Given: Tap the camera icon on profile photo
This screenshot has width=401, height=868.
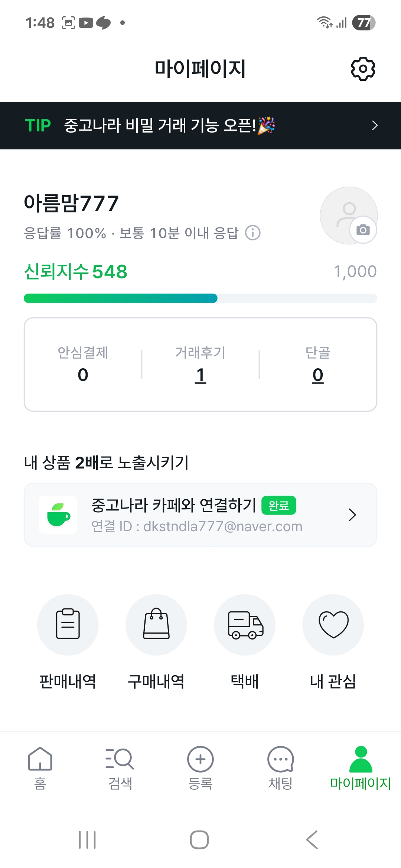Looking at the screenshot, I should pyautogui.click(x=363, y=230).
